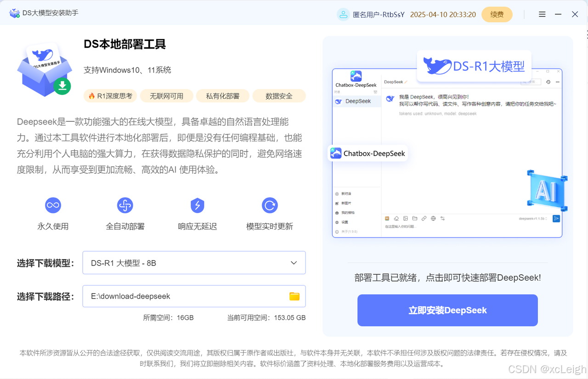
Task: Click the download path input field
Action: (194, 296)
